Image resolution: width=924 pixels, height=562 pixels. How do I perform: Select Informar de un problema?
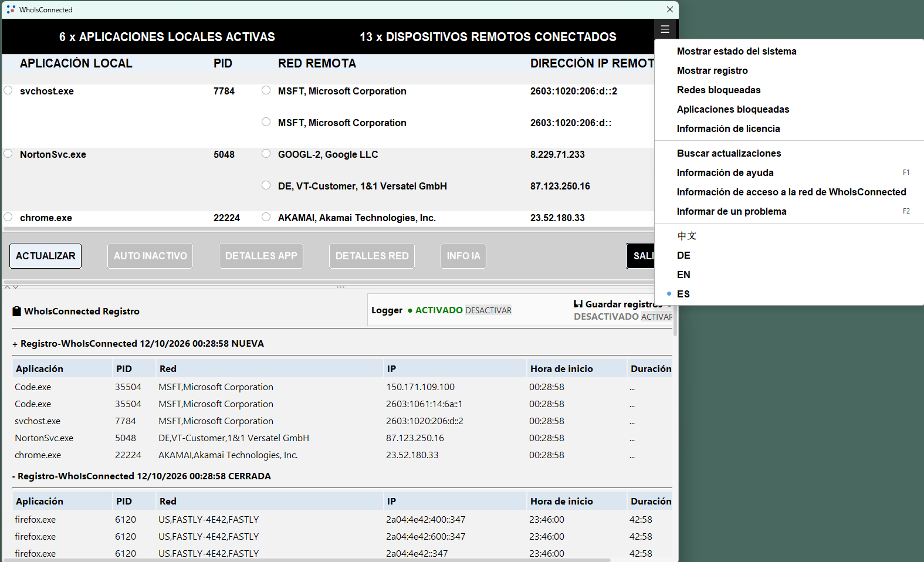click(789, 211)
